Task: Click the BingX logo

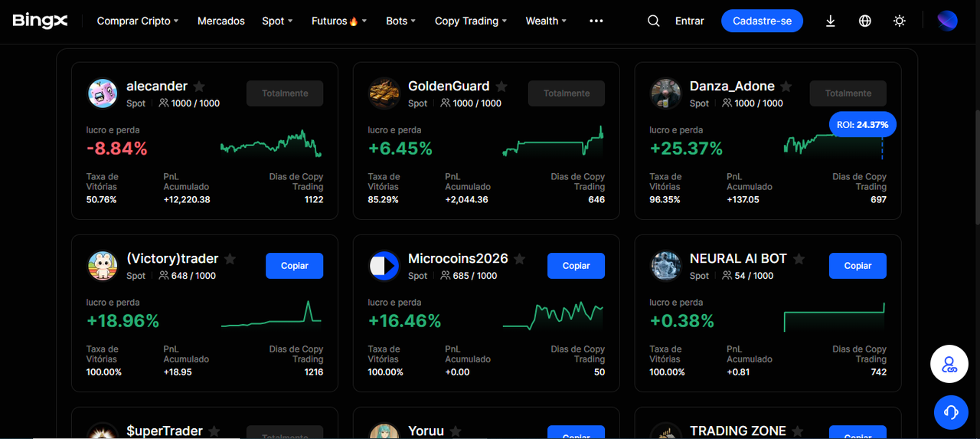Action: tap(40, 21)
